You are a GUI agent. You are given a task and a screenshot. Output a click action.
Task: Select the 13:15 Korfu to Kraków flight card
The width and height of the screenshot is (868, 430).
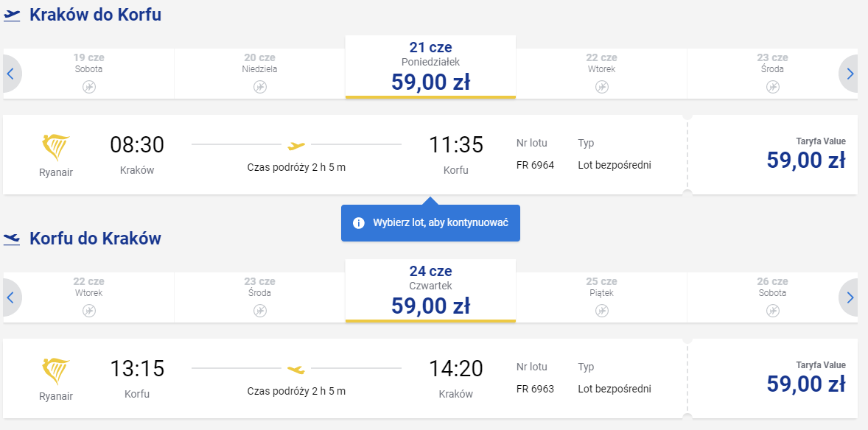(x=346, y=378)
